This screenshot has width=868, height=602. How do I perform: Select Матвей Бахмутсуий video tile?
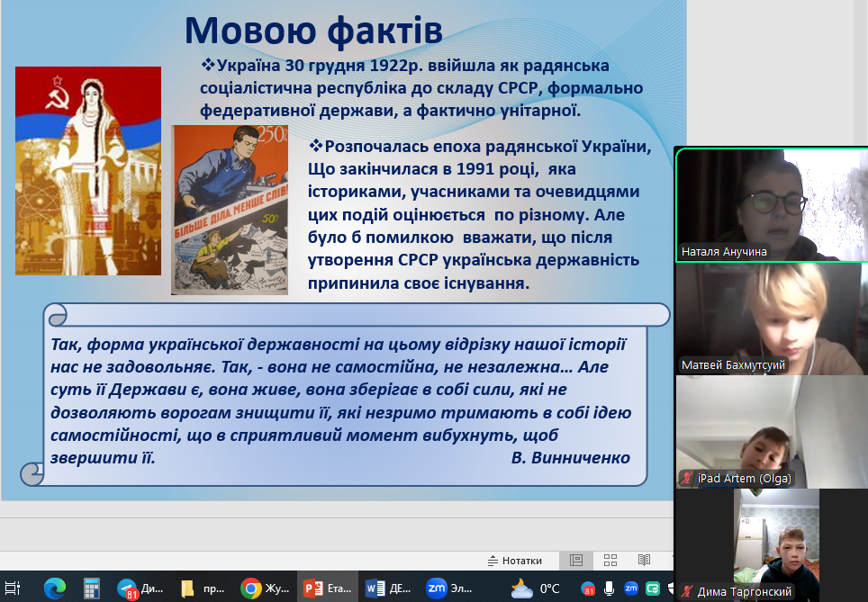(x=771, y=319)
